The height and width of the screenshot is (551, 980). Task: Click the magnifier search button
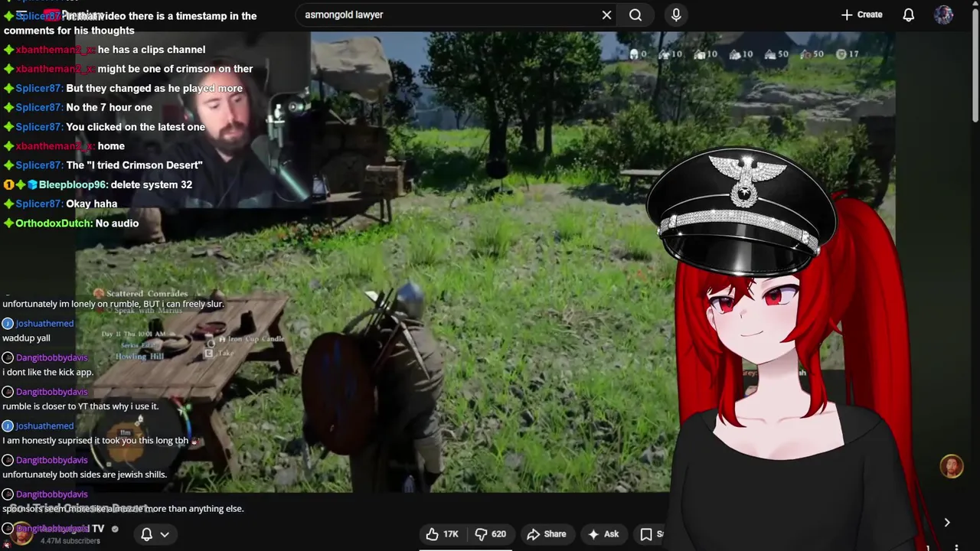click(635, 15)
